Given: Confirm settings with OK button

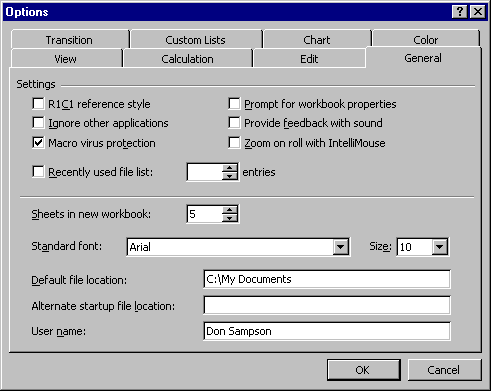Looking at the screenshot, I should pos(363,370).
